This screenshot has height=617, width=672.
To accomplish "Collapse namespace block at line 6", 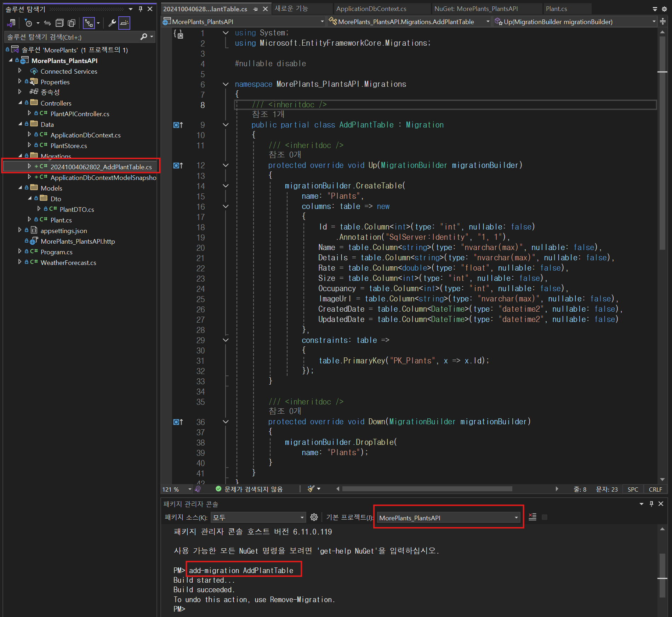I will (x=226, y=84).
